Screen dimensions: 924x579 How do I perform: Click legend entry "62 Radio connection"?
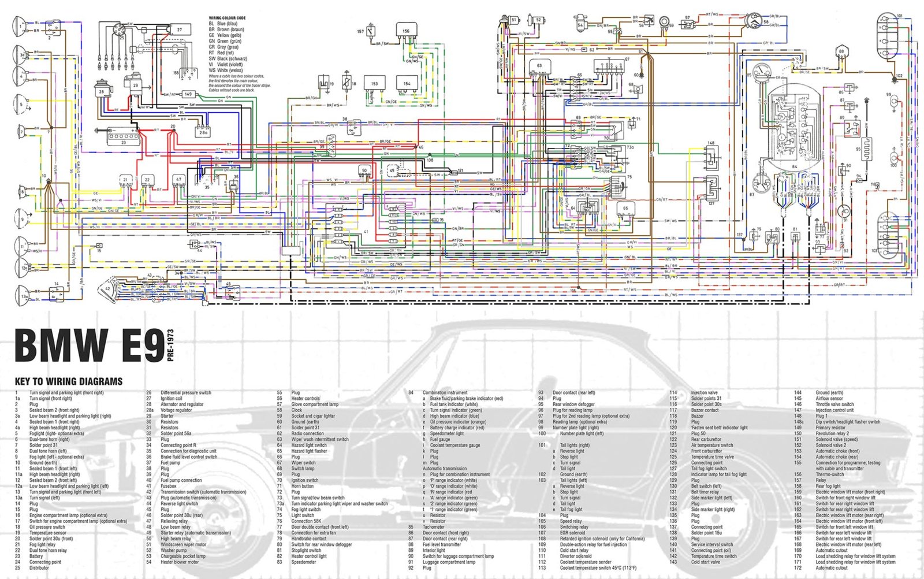[x=300, y=433]
